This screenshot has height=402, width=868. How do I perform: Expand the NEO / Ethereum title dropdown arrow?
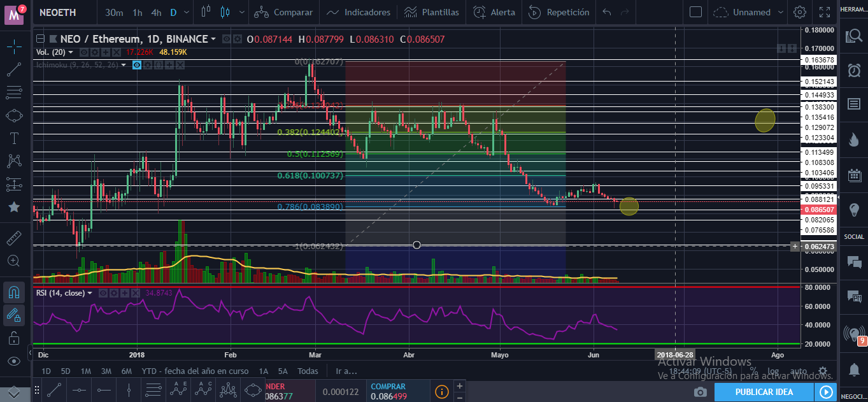213,39
